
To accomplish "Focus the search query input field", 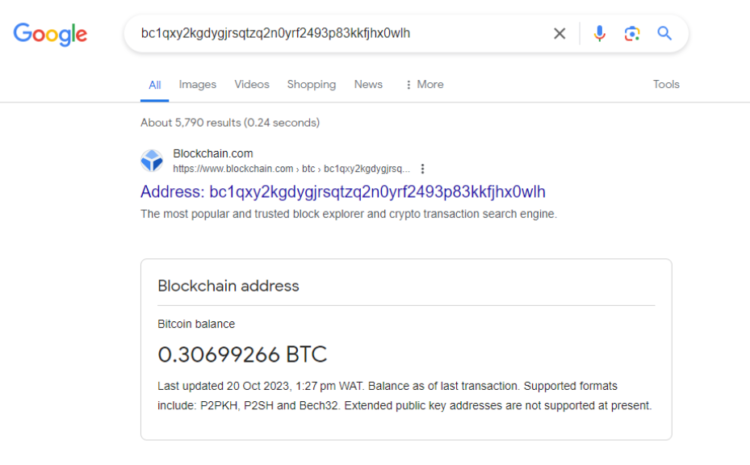I will point(340,33).
